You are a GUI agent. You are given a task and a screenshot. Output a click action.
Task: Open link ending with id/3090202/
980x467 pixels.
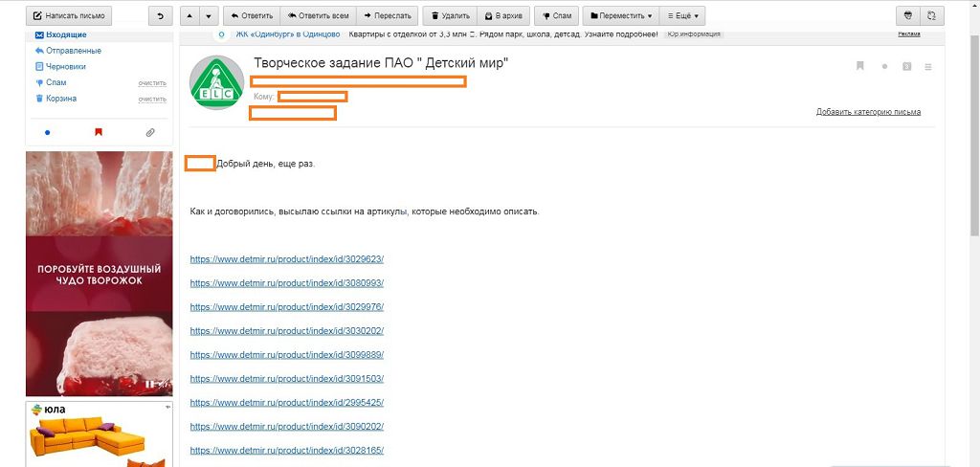(287, 427)
